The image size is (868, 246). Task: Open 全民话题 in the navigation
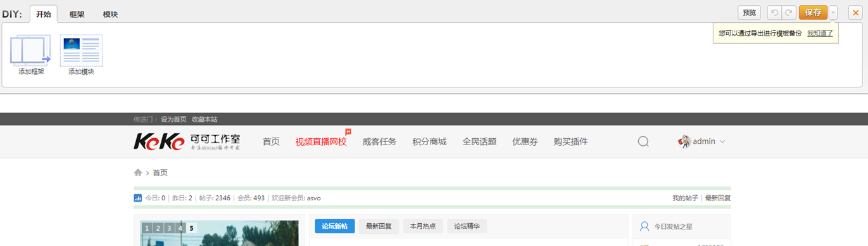click(479, 141)
